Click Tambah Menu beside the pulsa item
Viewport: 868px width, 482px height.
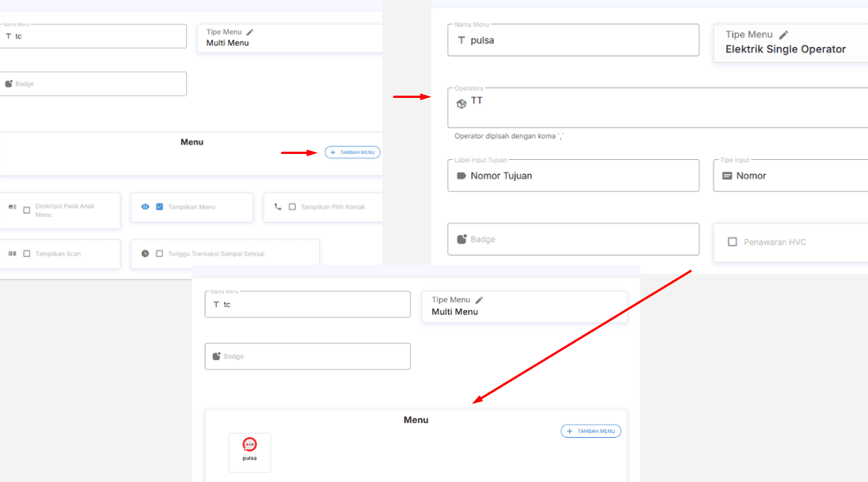click(591, 431)
